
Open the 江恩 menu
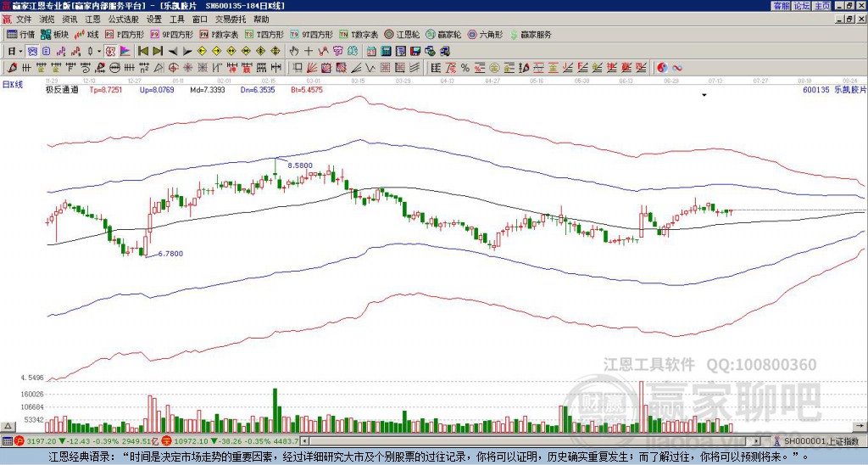coord(92,20)
